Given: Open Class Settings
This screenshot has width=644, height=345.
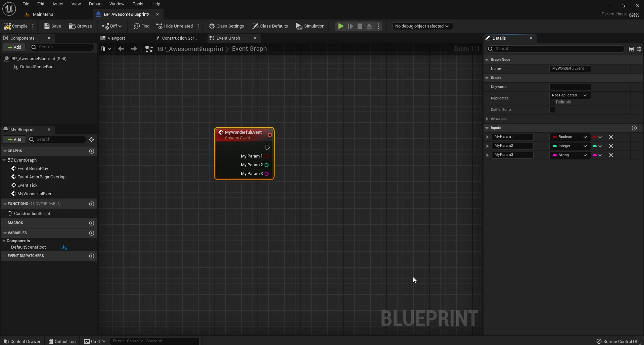Looking at the screenshot, I should pyautogui.click(x=226, y=26).
